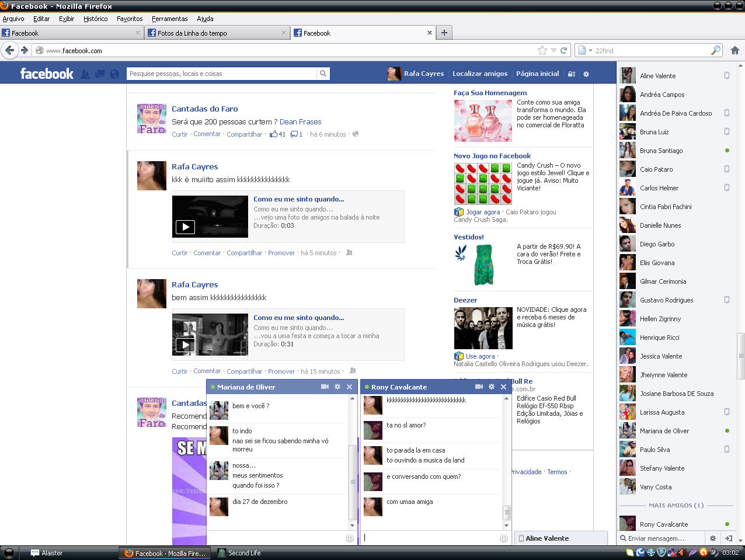Image resolution: width=745 pixels, height=560 pixels.
Task: Open comment count icon on Cantadas post
Action: point(297,134)
